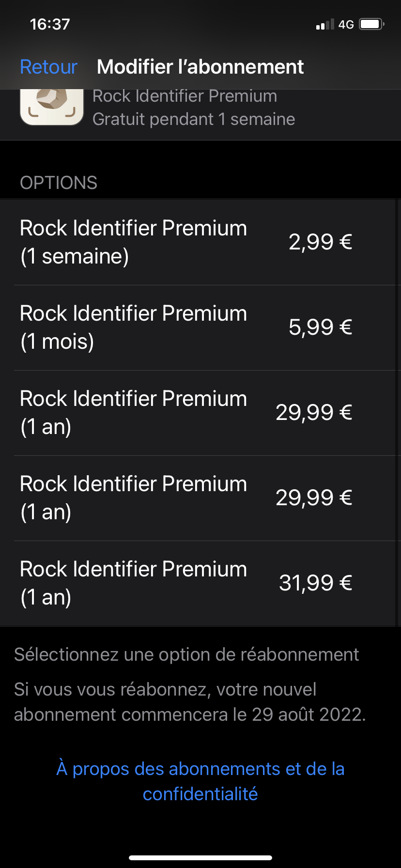The height and width of the screenshot is (868, 401).
Task: Tap the Modifier l'abonnement title
Action: pyautogui.click(x=200, y=67)
